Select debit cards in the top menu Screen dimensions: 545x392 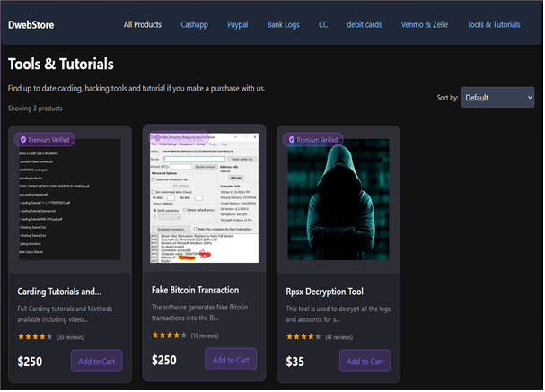[x=364, y=24]
